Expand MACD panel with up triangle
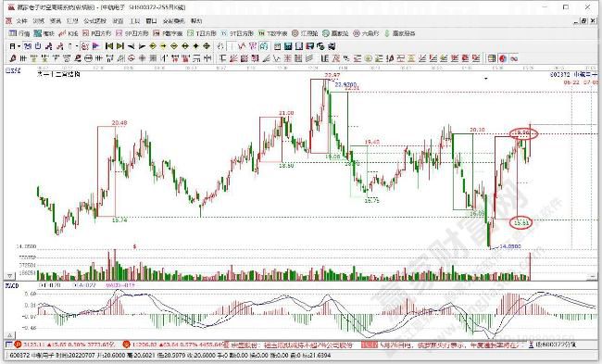 click(9, 335)
